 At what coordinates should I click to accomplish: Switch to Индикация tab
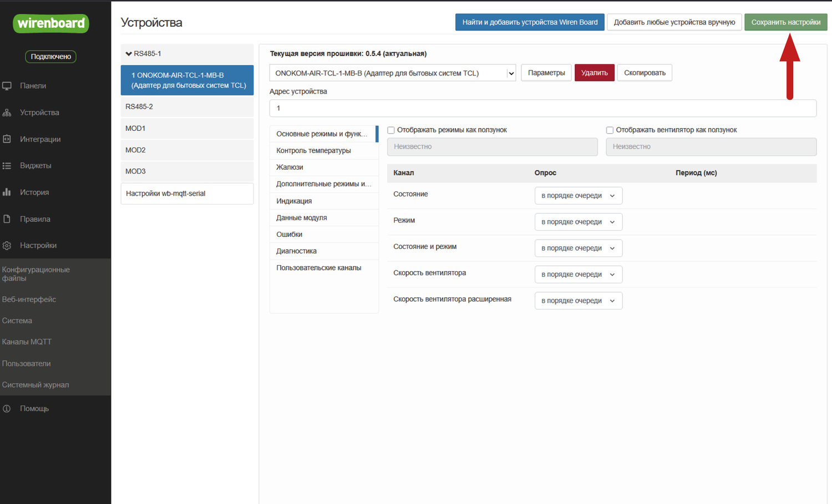click(324, 201)
